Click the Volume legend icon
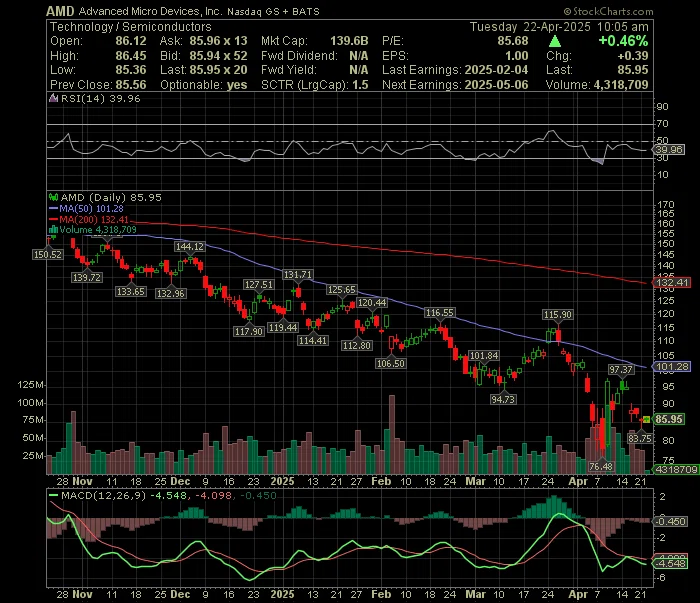Image resolution: width=700 pixels, height=603 pixels. coord(54,229)
